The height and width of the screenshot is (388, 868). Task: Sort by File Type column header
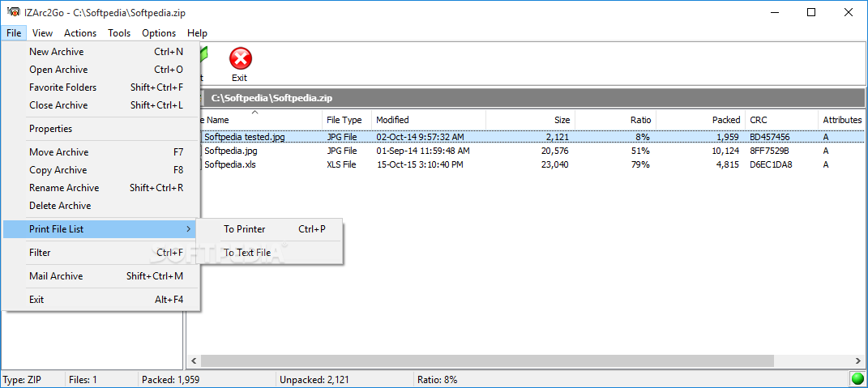click(x=347, y=120)
